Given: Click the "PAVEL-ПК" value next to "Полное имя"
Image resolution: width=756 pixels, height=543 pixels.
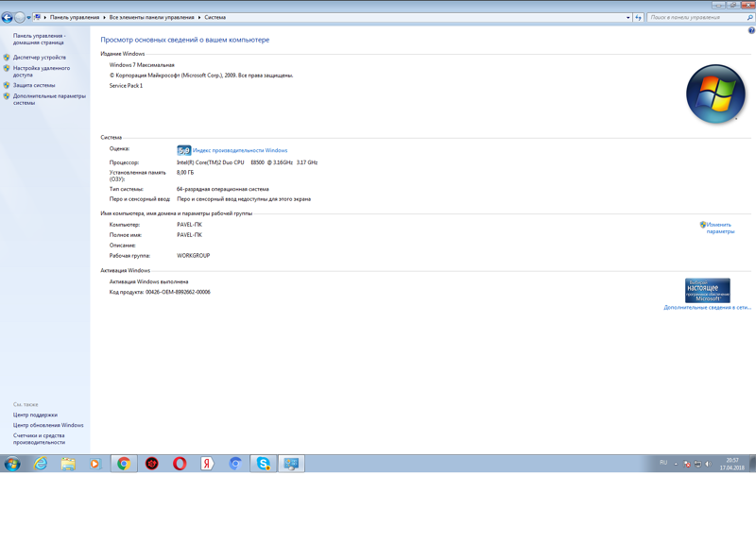Looking at the screenshot, I should [x=190, y=235].
